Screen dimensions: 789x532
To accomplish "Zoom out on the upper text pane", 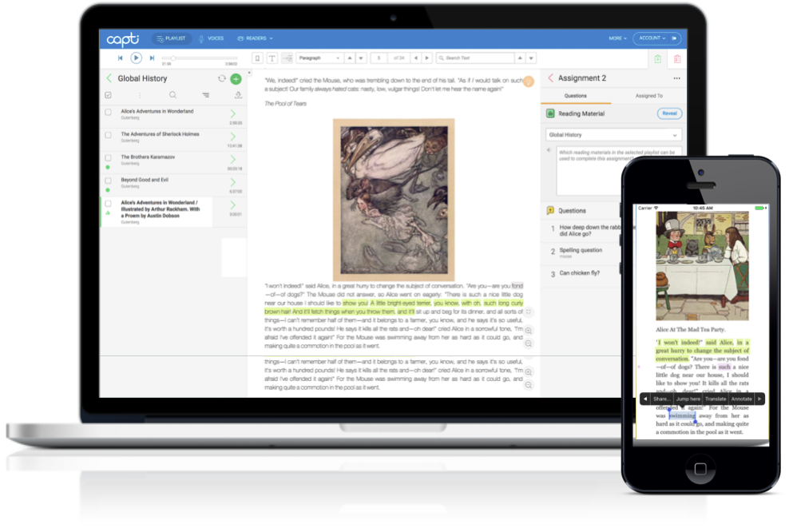I will [x=529, y=343].
